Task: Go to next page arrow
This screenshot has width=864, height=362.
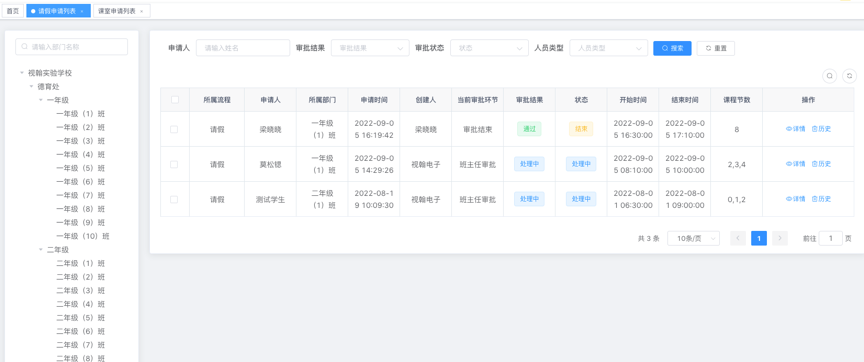Action: point(780,238)
